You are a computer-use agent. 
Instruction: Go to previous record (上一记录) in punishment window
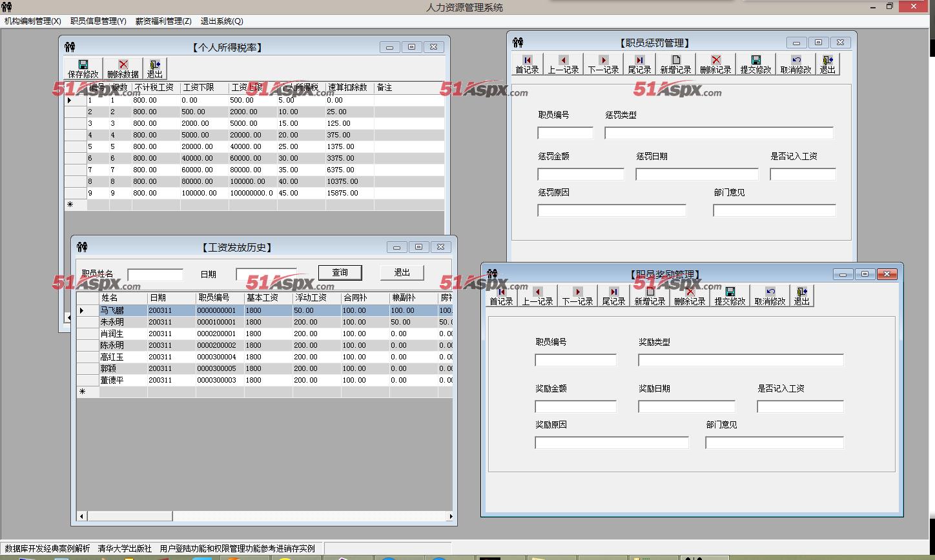563,65
